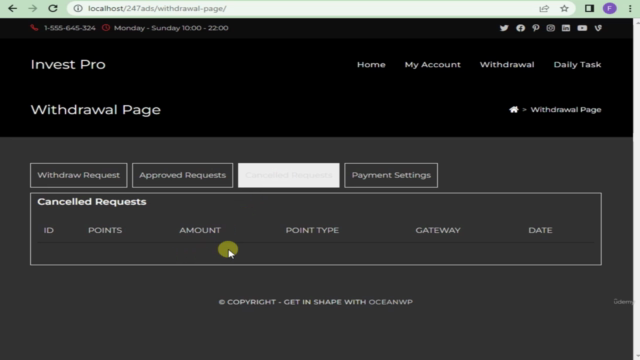Open the profile avatar labeled F
The height and width of the screenshot is (360, 640).
[610, 9]
